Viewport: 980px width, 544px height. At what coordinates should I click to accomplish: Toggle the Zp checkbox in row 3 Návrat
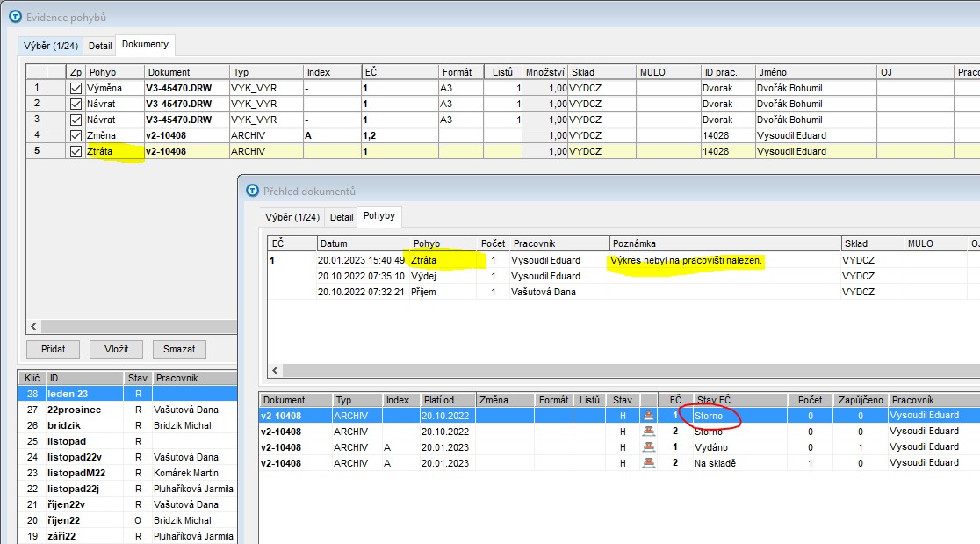(76, 120)
